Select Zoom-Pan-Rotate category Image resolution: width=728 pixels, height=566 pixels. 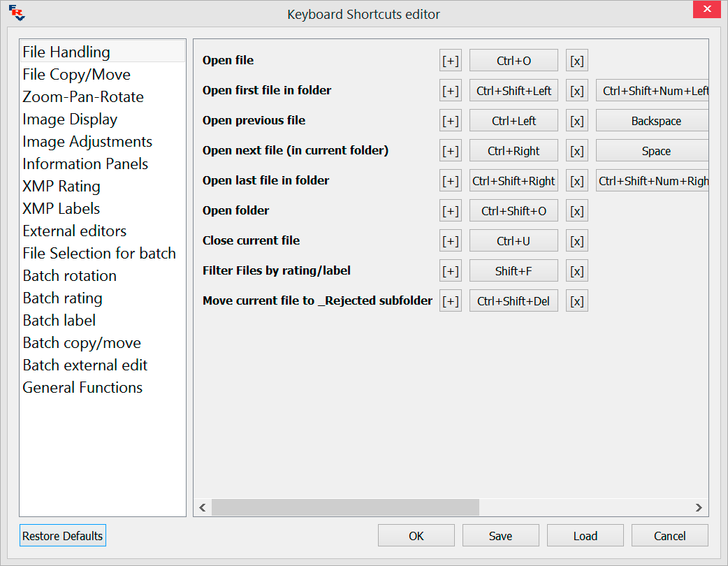click(x=83, y=97)
